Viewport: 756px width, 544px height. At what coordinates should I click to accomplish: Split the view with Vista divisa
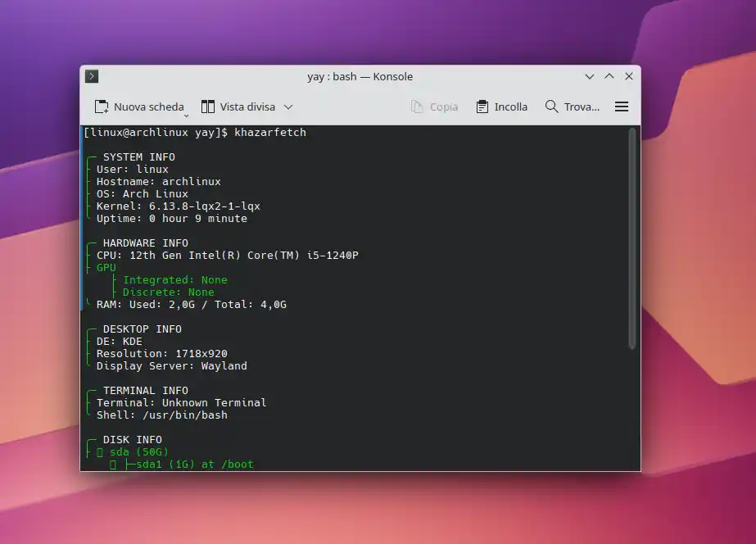tap(238, 107)
